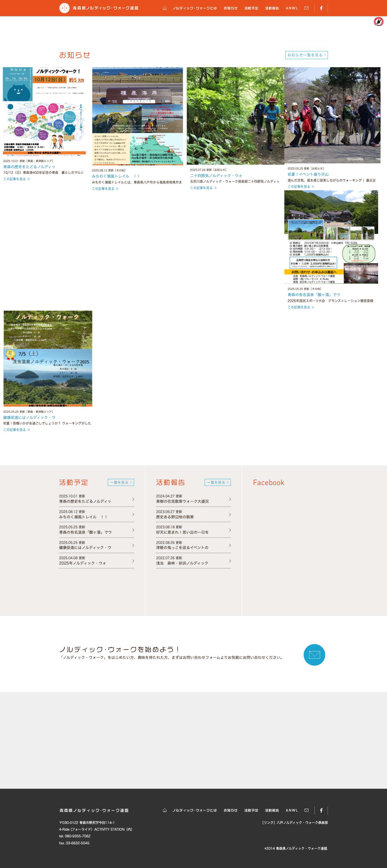The height and width of the screenshot is (868, 387).
Task: Open the group of walkers with poles photo
Action: click(x=332, y=115)
